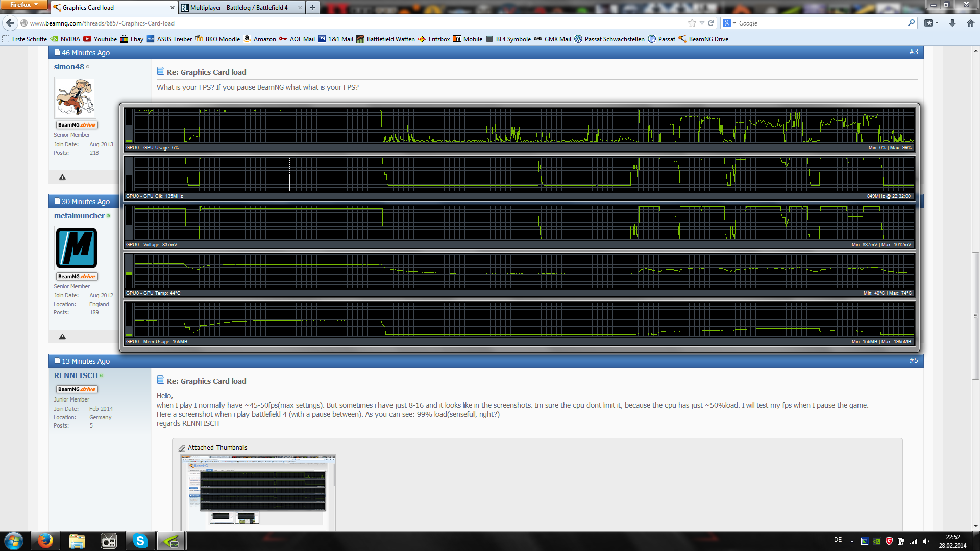The width and height of the screenshot is (980, 551).
Task: Open Erste Schritte bookmark
Action: (24, 39)
